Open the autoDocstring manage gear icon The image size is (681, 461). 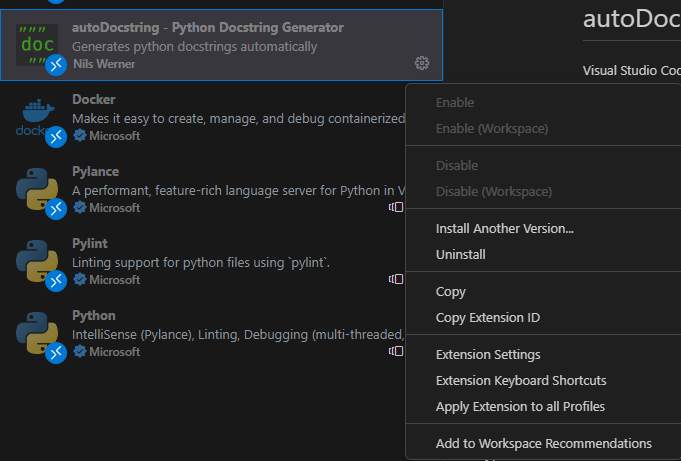(x=422, y=63)
